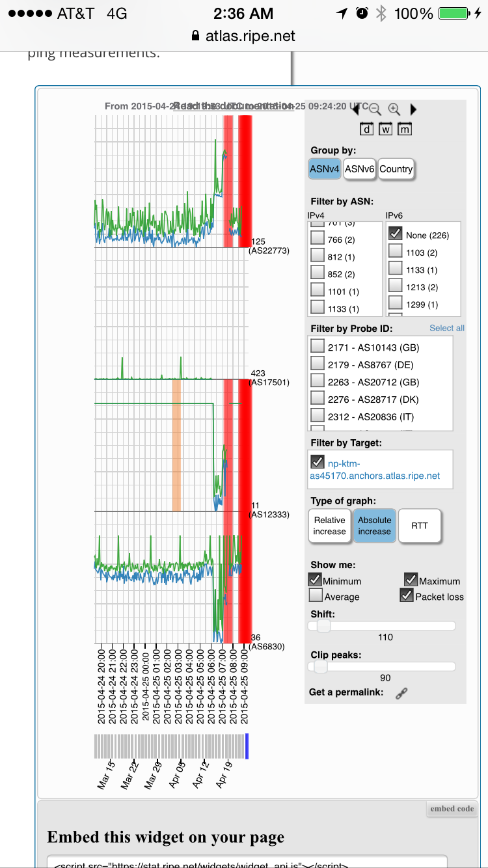488x868 pixels.
Task: Click the Mar 15 marker on overview timeline
Action: (106, 776)
